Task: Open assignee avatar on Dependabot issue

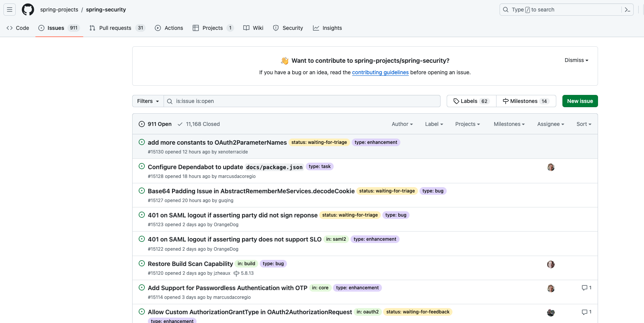Action: click(551, 167)
